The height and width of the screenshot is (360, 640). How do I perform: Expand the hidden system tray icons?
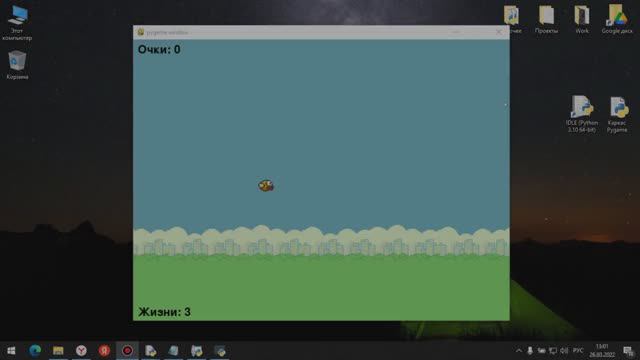tap(519, 351)
